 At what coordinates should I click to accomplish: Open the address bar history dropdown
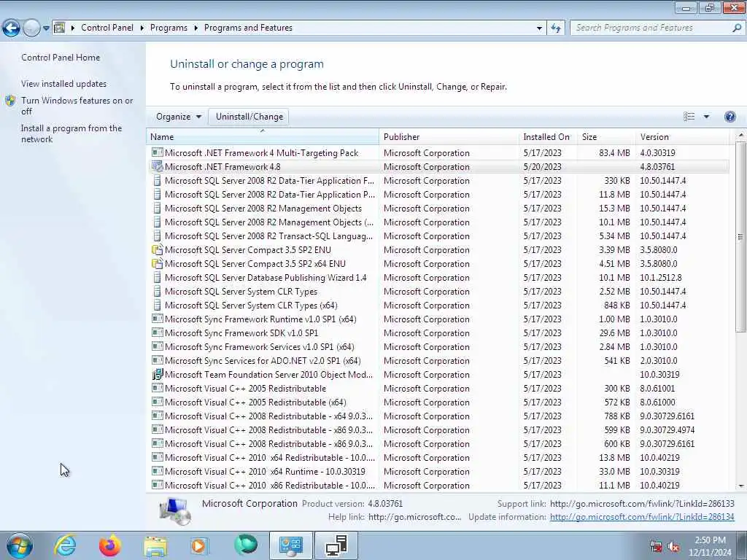pos(539,28)
